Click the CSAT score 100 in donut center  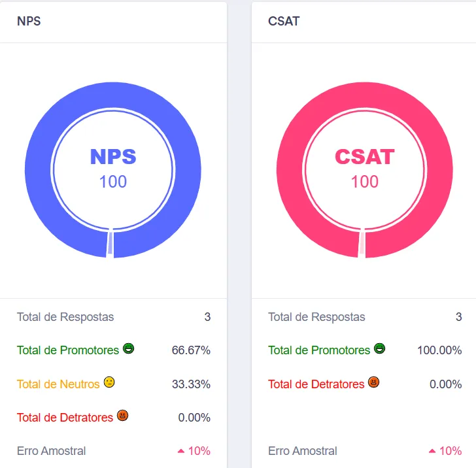(x=365, y=182)
